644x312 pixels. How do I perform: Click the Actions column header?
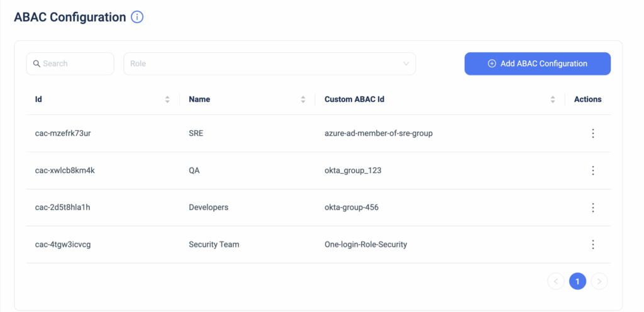click(588, 99)
